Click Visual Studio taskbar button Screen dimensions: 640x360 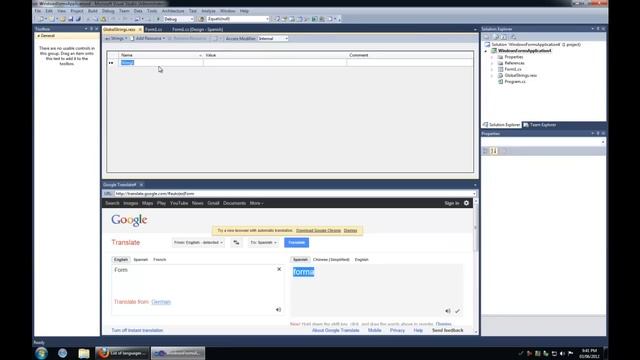(x=178, y=353)
